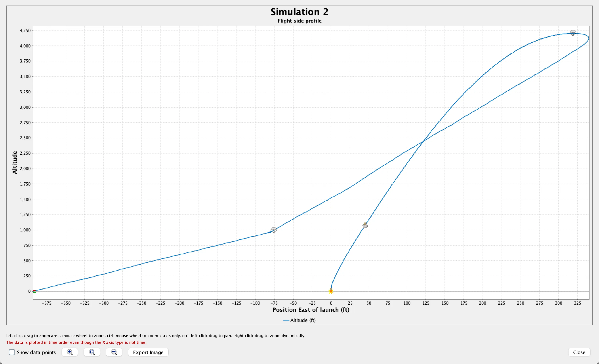Viewport: 599px width, 364px height.
Task: Click the '300' position tick label
Action: pos(559,303)
